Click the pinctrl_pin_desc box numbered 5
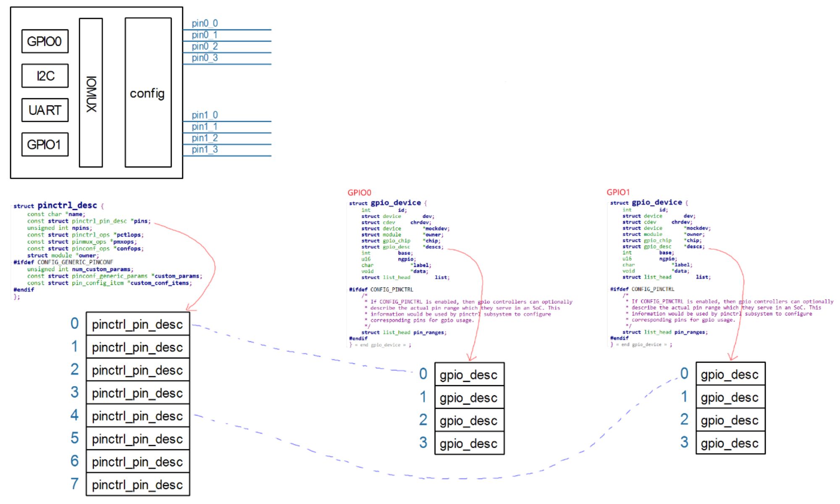Viewport: 840px width, 504px height. [138, 439]
